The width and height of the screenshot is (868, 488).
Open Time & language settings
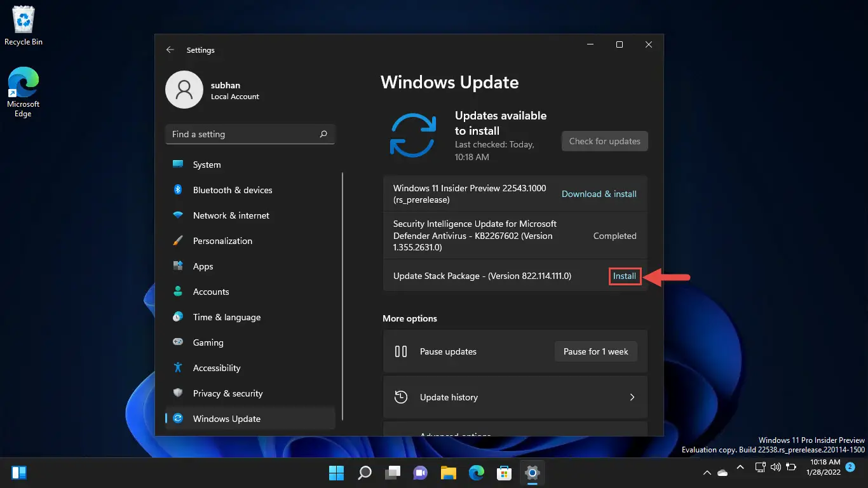click(250, 317)
